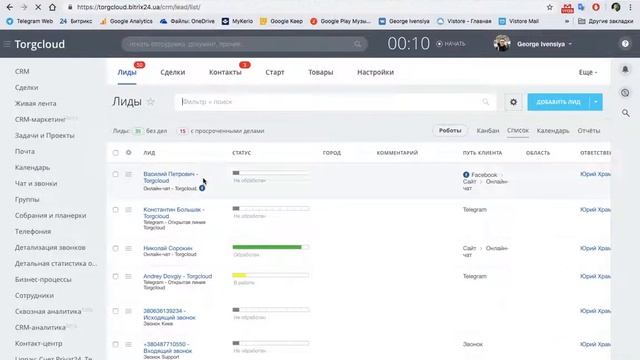640x360 pixels.
Task: Open the Telegram Web bookmark
Action: click(x=29, y=21)
